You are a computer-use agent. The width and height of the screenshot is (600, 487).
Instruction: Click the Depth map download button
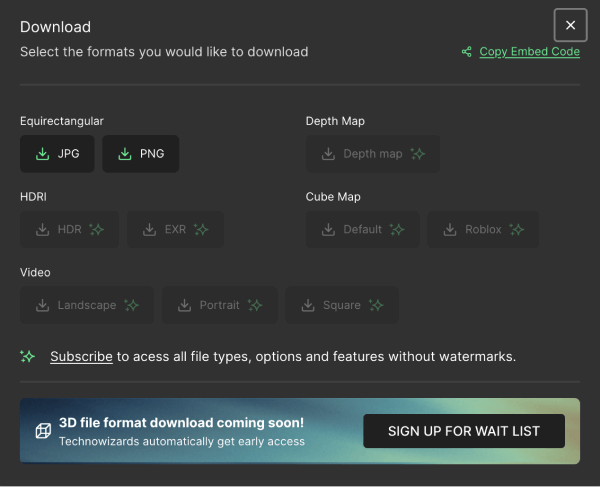[x=372, y=154]
